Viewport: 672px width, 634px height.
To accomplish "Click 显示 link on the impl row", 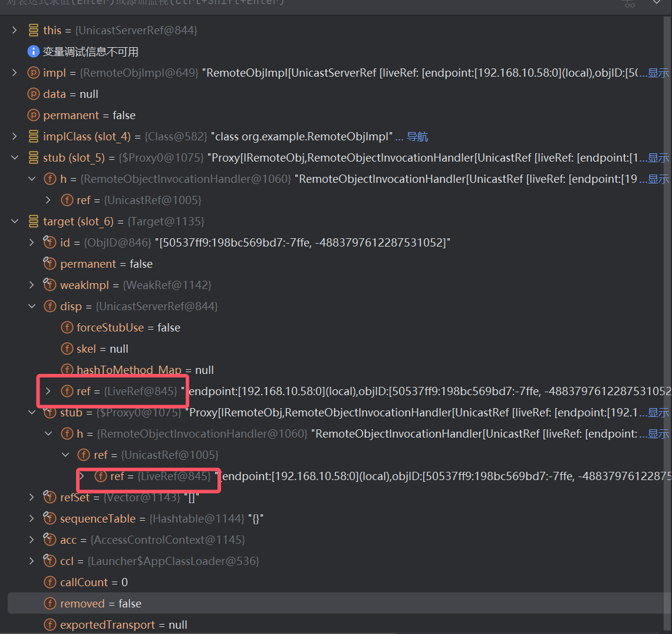I will tap(658, 73).
